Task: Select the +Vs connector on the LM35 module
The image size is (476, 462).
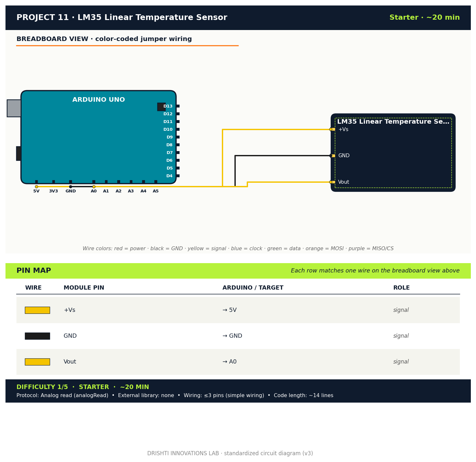Action: (x=332, y=129)
